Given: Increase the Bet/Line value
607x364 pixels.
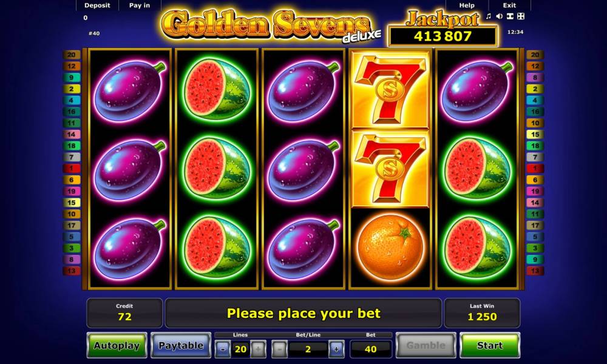Looking at the screenshot, I should tap(336, 349).
